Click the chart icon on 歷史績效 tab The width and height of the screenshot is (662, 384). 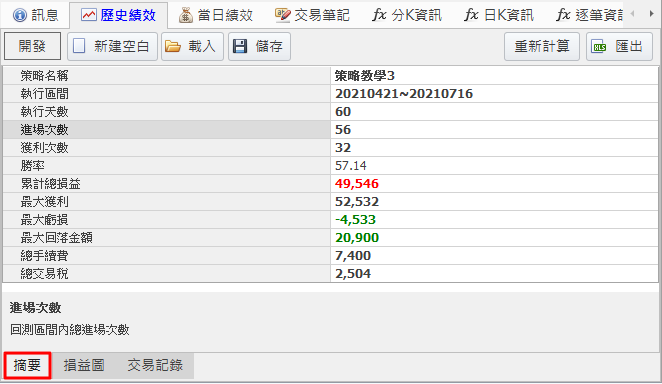[x=89, y=16]
